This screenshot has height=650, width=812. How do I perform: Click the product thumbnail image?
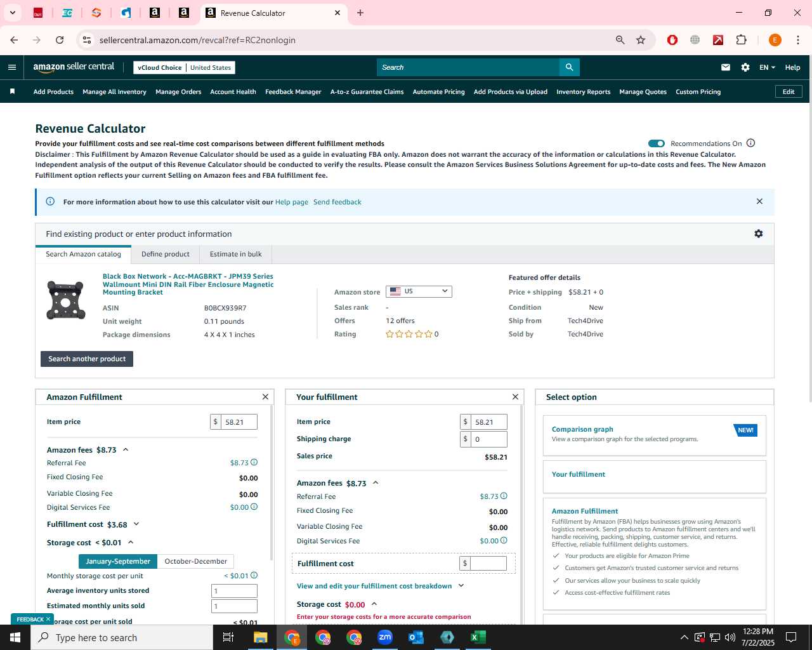[65, 300]
